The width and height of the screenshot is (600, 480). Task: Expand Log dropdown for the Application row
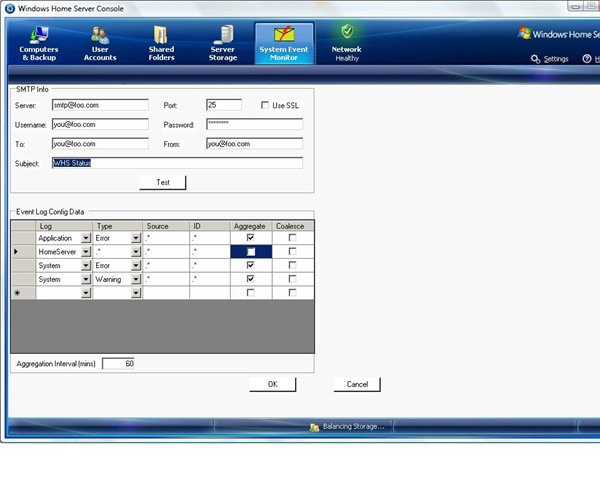[x=86, y=238]
